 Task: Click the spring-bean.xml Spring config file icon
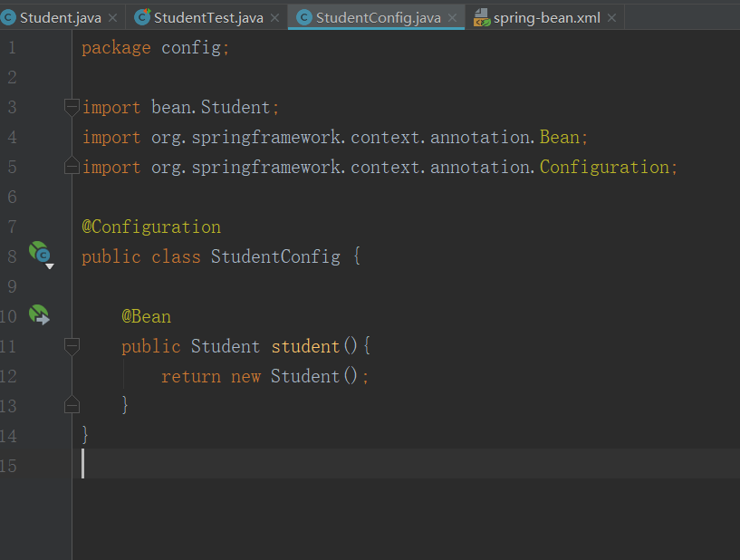pos(481,18)
